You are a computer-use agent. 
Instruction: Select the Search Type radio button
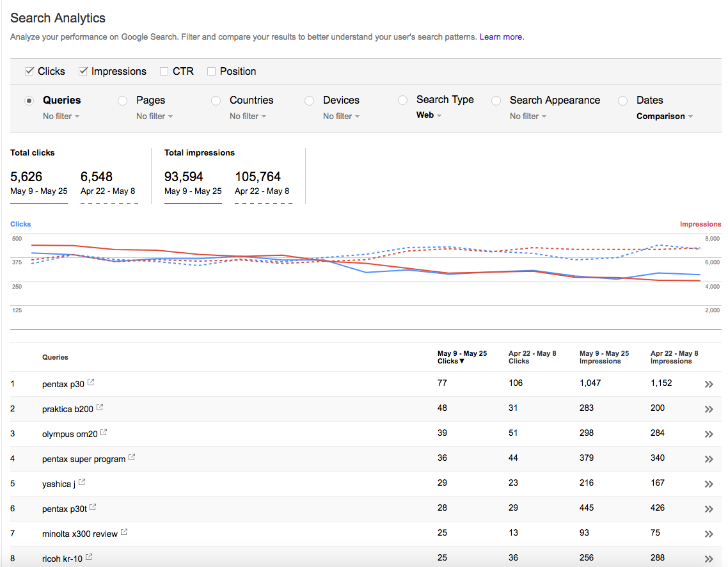coord(402,100)
